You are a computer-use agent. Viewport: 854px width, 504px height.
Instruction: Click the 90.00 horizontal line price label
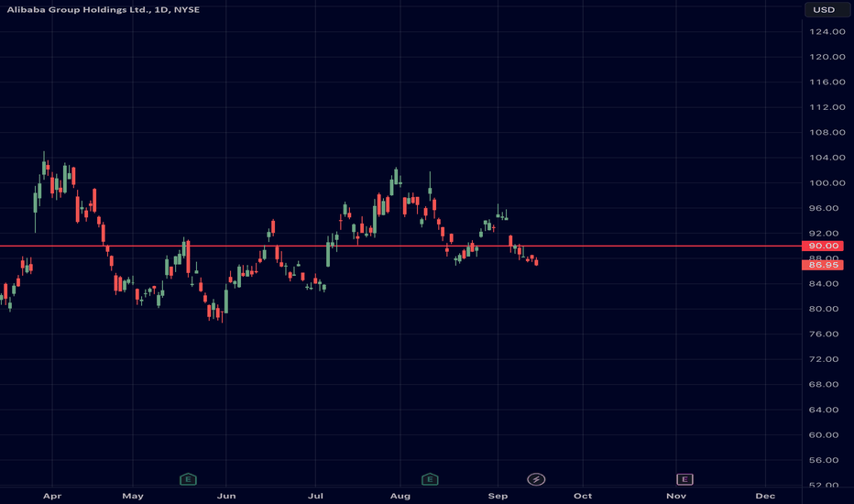[x=823, y=246]
